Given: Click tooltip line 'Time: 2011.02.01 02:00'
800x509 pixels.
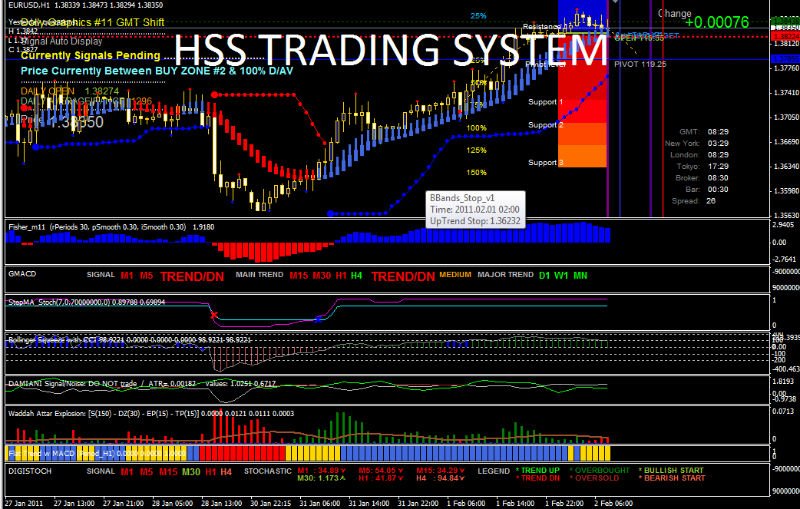Looking at the screenshot, I should tap(474, 210).
